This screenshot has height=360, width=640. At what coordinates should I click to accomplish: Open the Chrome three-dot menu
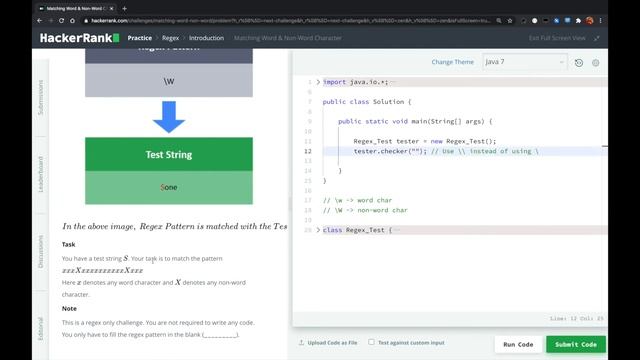tap(600, 20)
